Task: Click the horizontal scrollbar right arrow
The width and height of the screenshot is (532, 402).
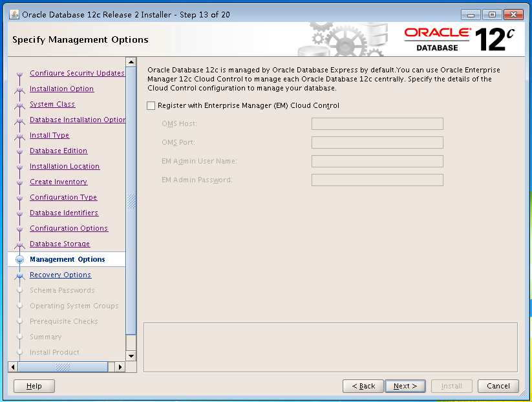Action: point(119,367)
